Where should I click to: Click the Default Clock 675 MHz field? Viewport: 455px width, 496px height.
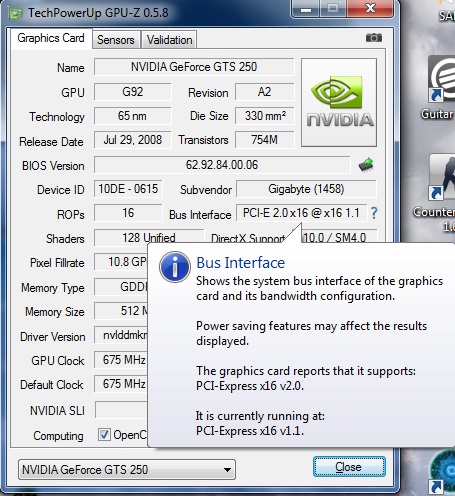coord(121,384)
